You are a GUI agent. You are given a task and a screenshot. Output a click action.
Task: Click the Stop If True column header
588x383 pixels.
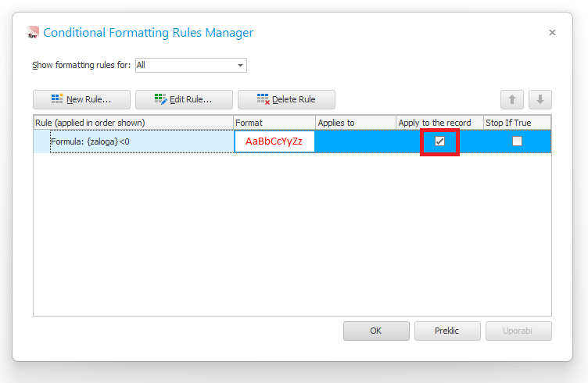point(517,123)
